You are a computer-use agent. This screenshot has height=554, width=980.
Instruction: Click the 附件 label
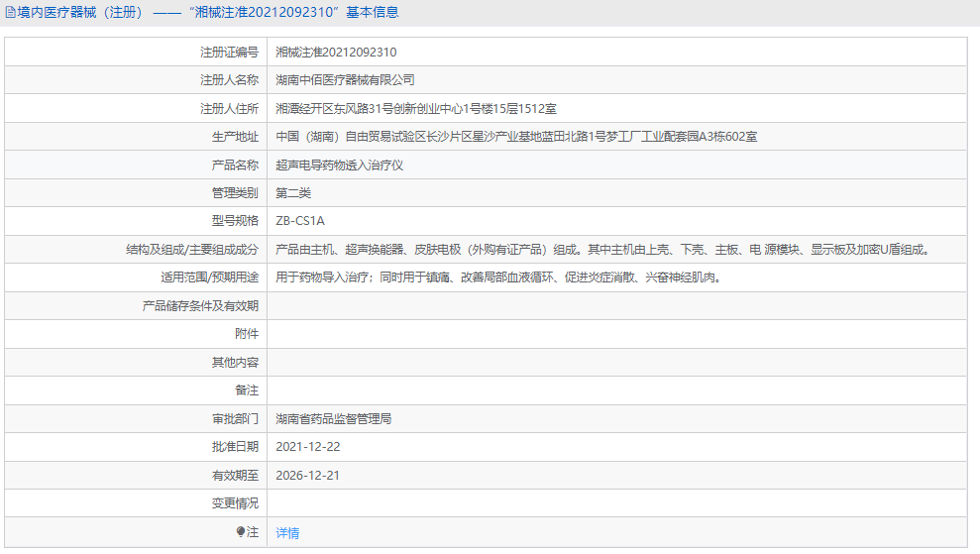click(247, 334)
